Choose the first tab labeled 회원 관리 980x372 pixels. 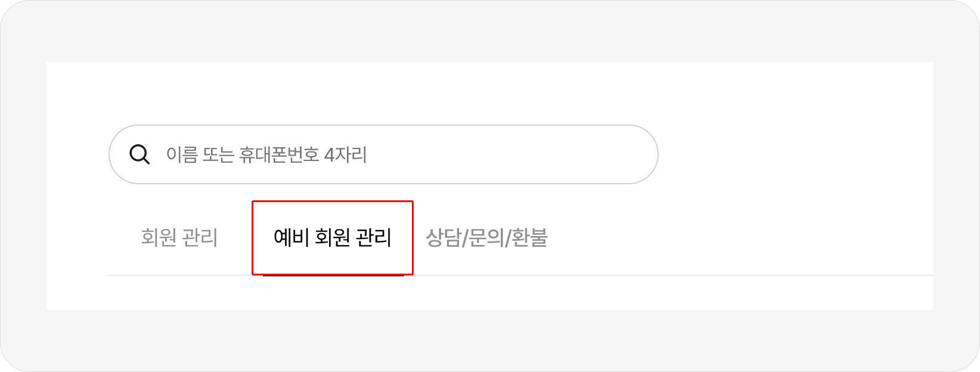(x=179, y=238)
